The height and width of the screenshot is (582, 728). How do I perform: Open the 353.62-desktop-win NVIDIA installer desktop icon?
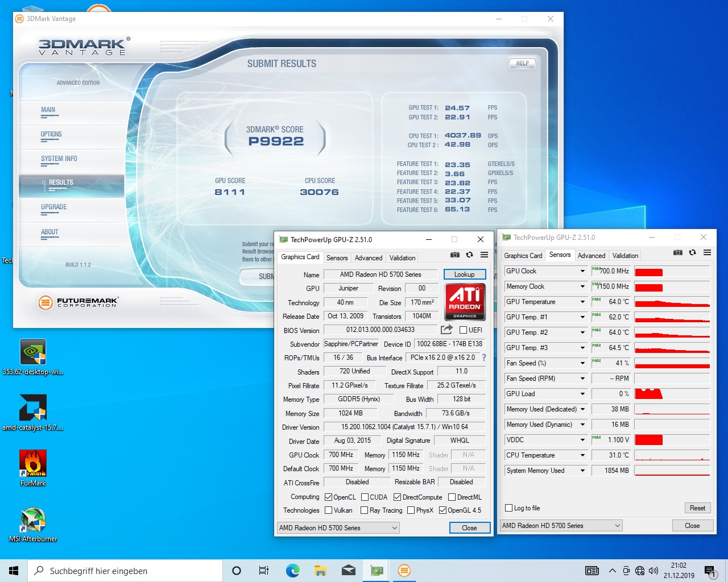point(33,357)
